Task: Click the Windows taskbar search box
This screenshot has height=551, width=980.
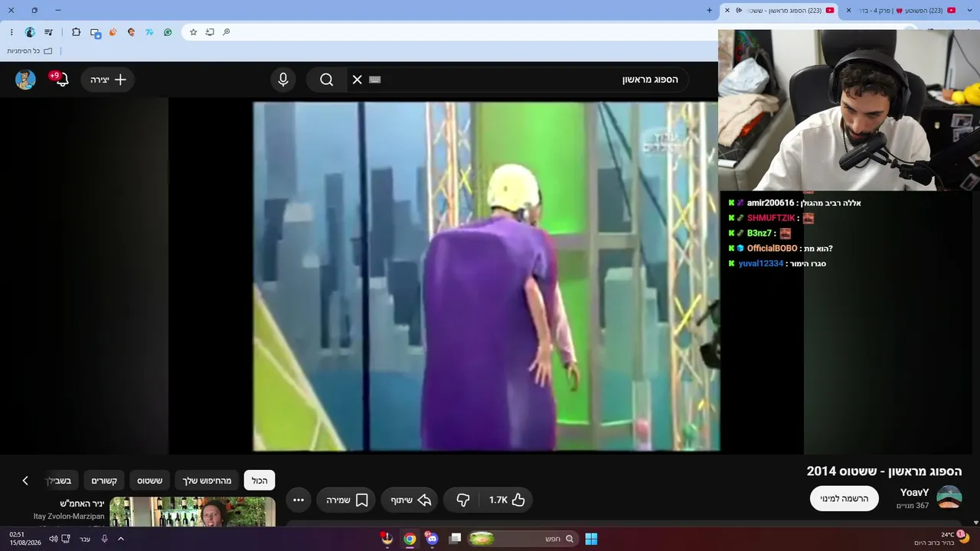Action: [522, 539]
